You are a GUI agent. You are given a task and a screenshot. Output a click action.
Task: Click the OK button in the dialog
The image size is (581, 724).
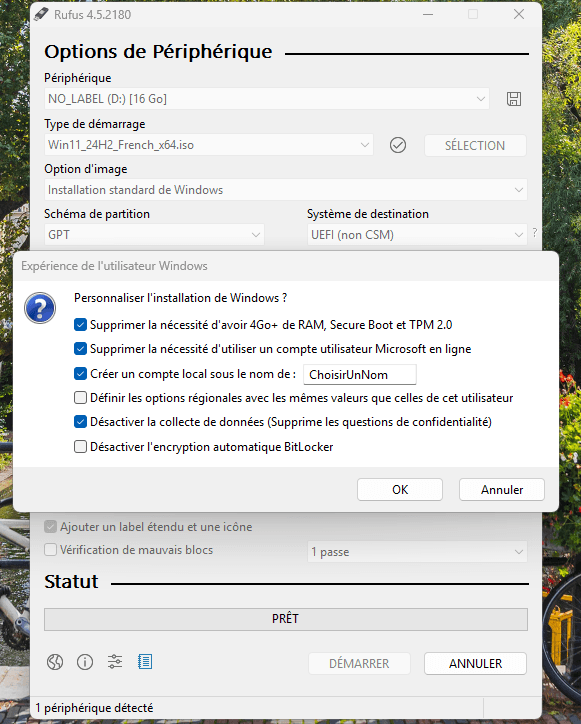click(x=400, y=489)
